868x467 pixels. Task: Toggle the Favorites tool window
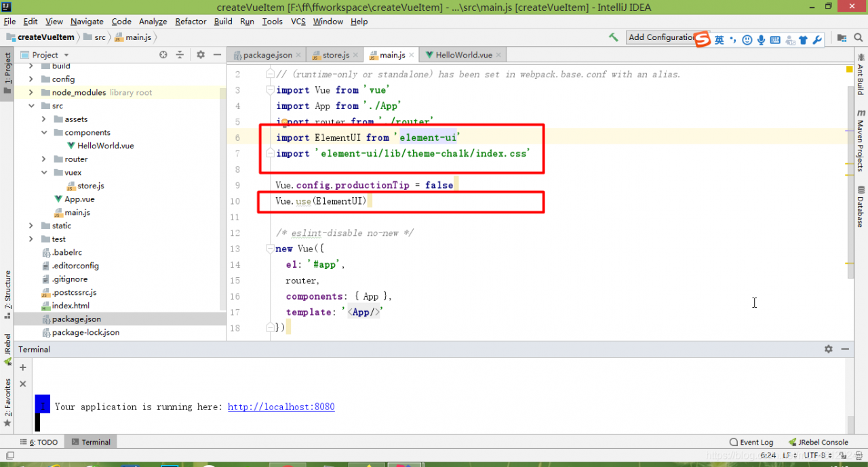7,403
